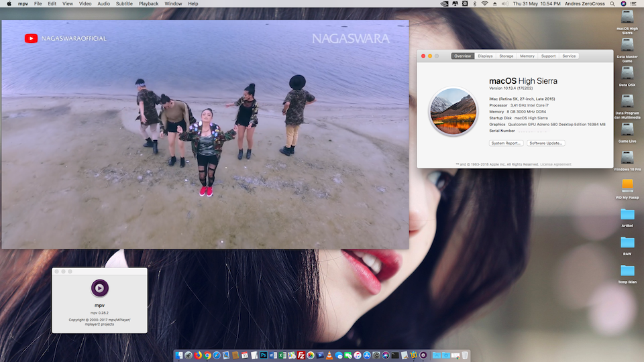Open the Audio menu

[x=103, y=4]
